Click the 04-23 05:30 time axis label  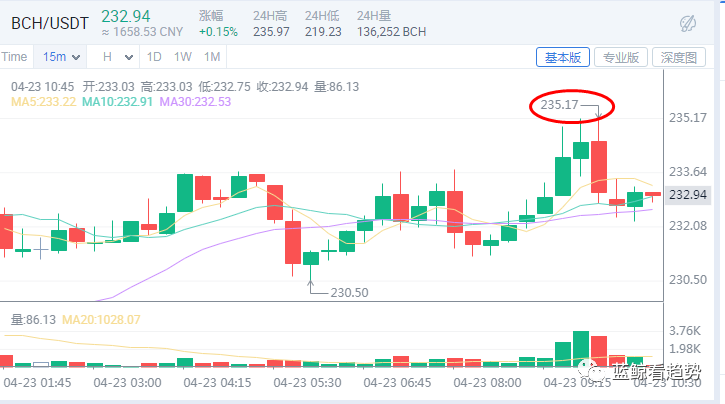click(307, 383)
